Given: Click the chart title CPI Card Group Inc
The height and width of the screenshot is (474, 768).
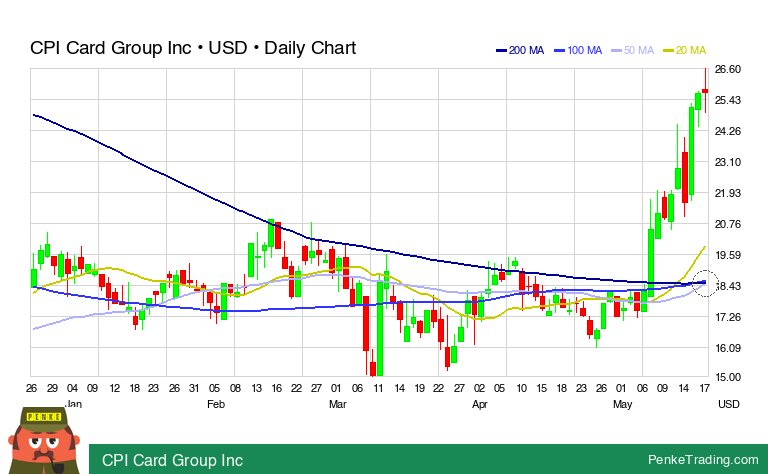Looking at the screenshot, I should click(x=193, y=48).
